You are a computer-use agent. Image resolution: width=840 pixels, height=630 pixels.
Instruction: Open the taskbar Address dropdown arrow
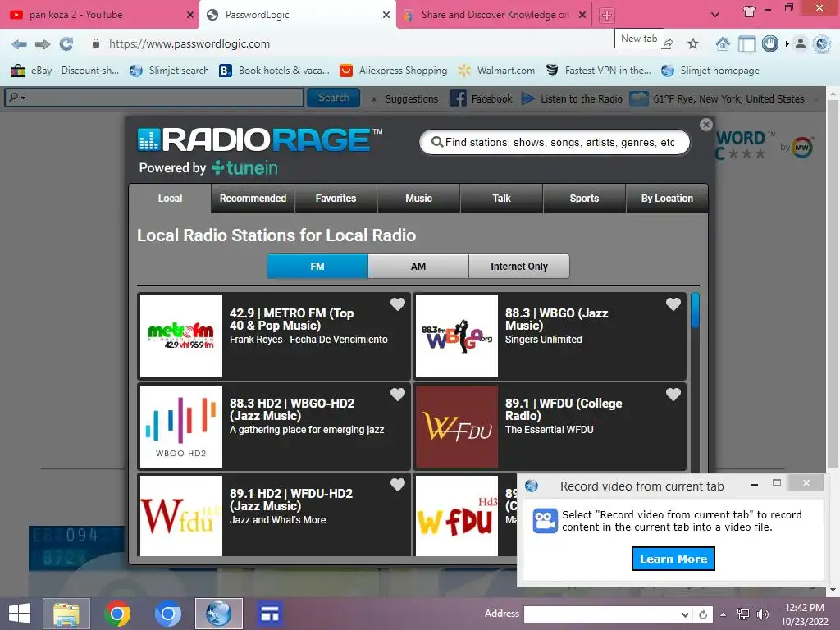click(685, 614)
